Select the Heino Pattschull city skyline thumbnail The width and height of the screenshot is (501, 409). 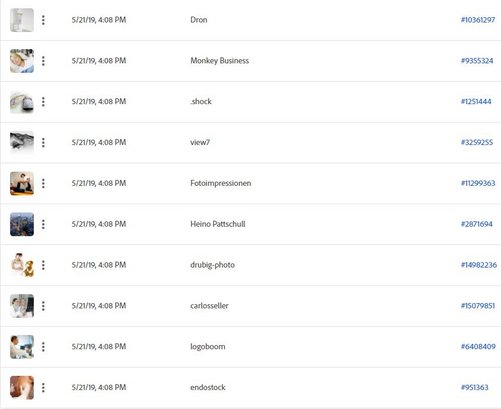point(22,224)
